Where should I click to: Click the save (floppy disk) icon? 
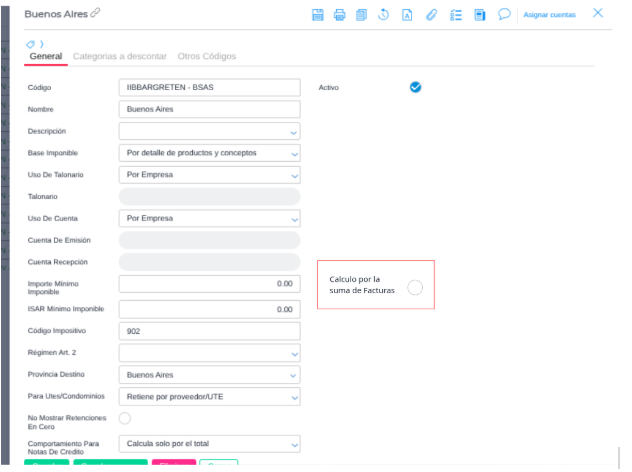[x=319, y=14]
